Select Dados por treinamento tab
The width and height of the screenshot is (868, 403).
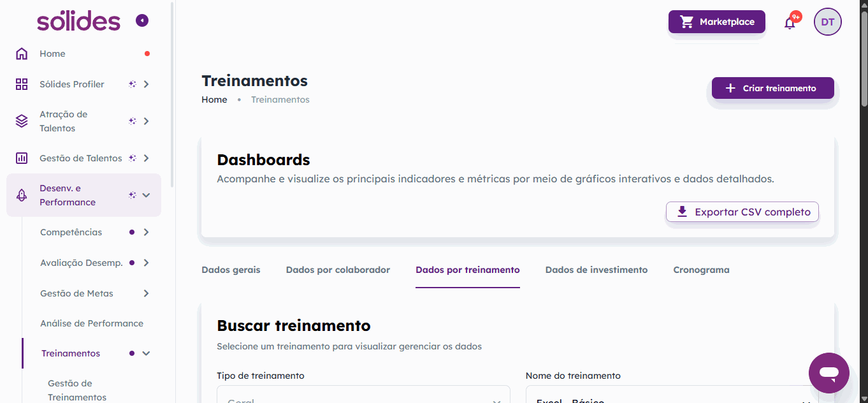[468, 270]
